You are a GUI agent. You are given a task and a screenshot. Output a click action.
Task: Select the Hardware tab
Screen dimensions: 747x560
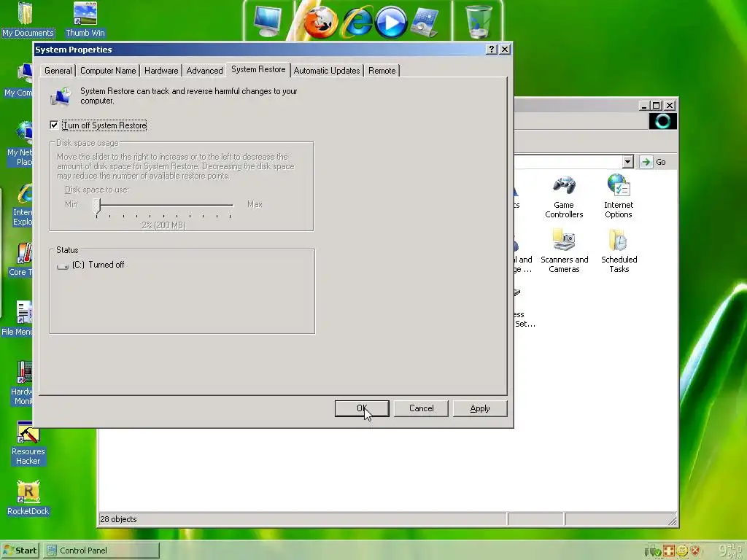(161, 71)
